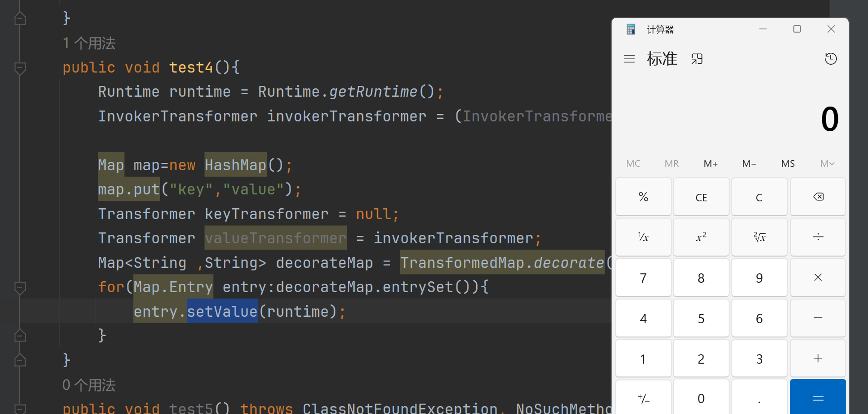Click digit 4 on calculator
868x414 pixels.
(x=643, y=318)
